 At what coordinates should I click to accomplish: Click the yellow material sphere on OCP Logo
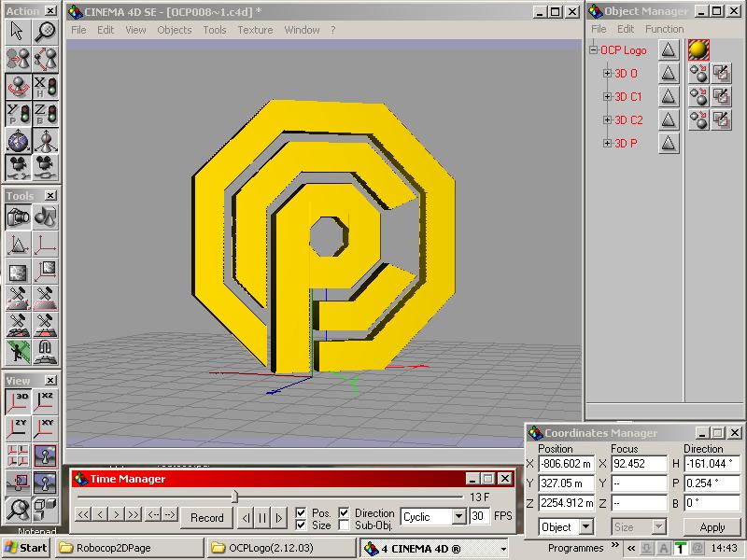pos(698,49)
